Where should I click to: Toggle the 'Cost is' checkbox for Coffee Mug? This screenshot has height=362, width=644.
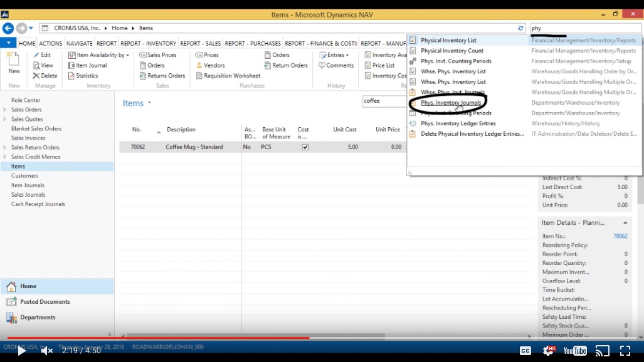coord(305,147)
